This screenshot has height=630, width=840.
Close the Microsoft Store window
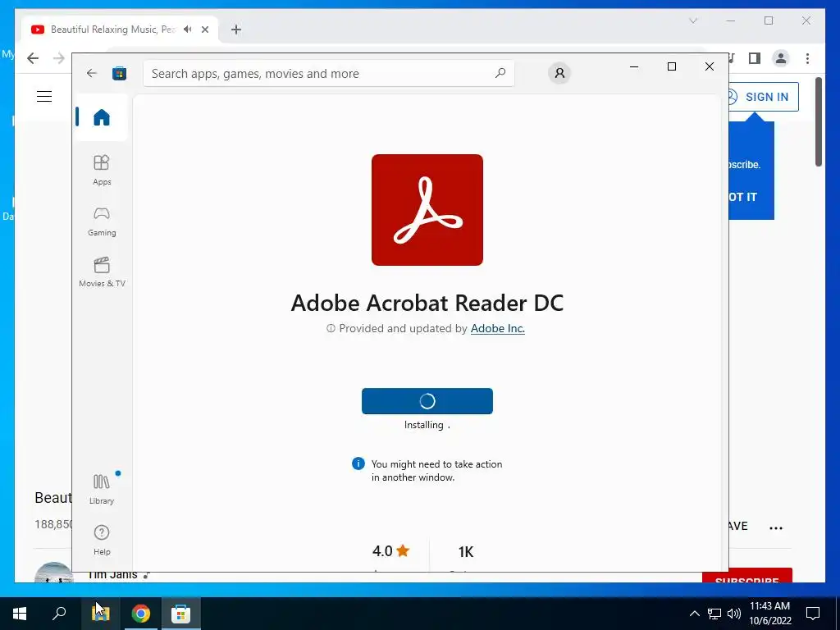point(710,66)
